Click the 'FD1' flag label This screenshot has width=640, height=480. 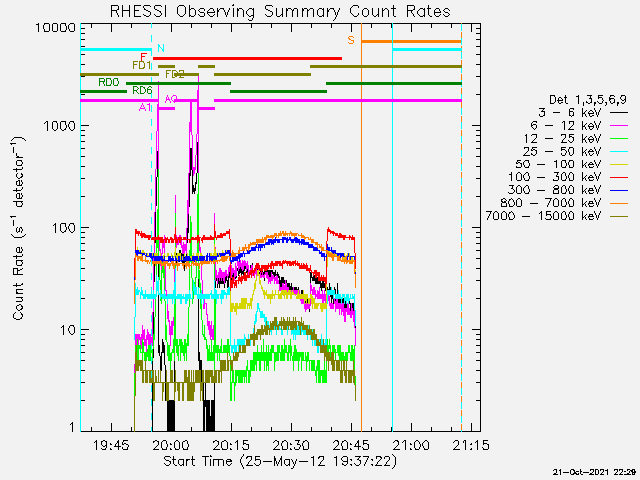click(142, 65)
